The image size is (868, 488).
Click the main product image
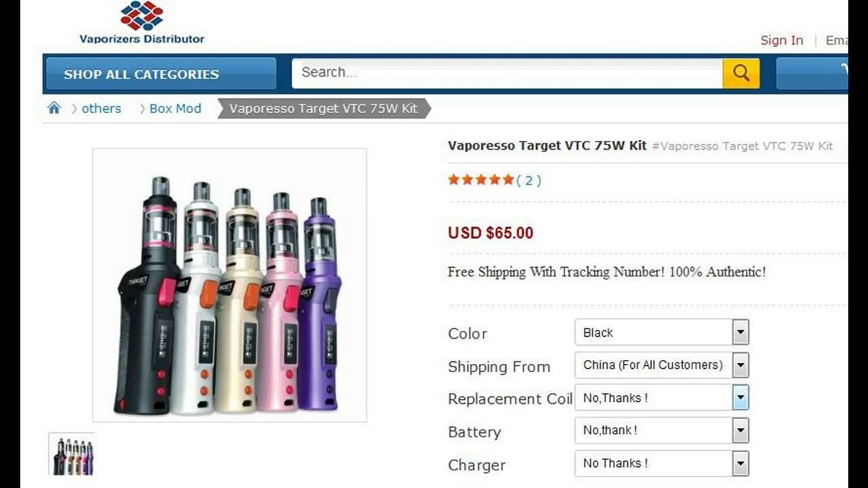(229, 285)
